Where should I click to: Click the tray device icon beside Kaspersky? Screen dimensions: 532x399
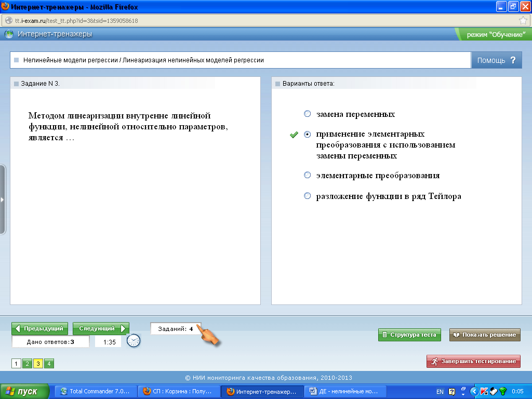pos(494,392)
